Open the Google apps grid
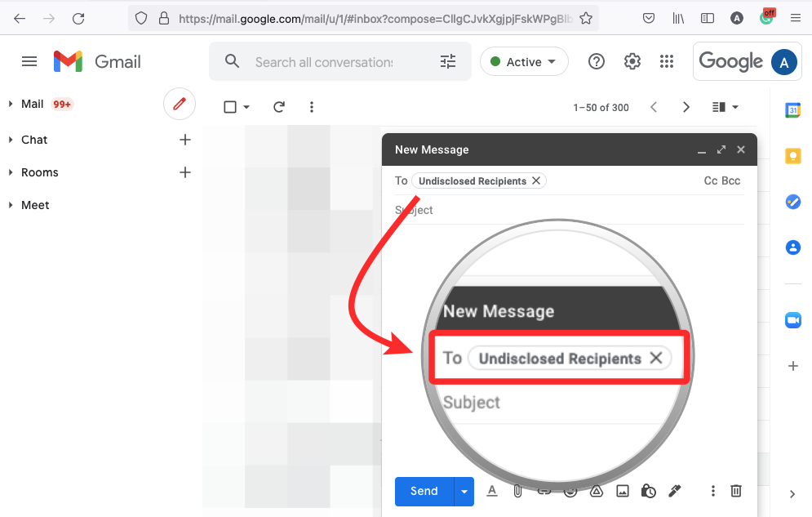812x517 pixels. pos(667,61)
